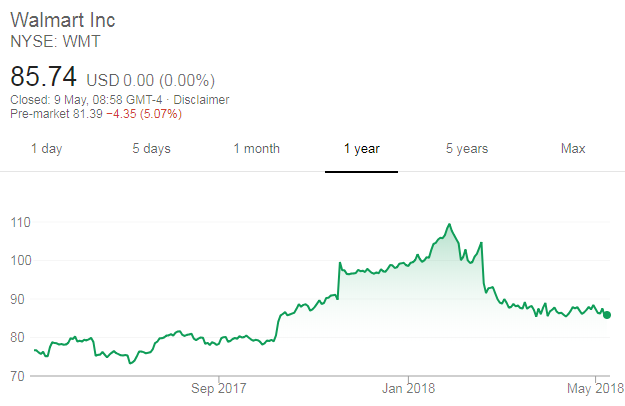Viewport: 625px width, 406px height.
Task: Click the May 2018 axis label
Action: pos(594,387)
